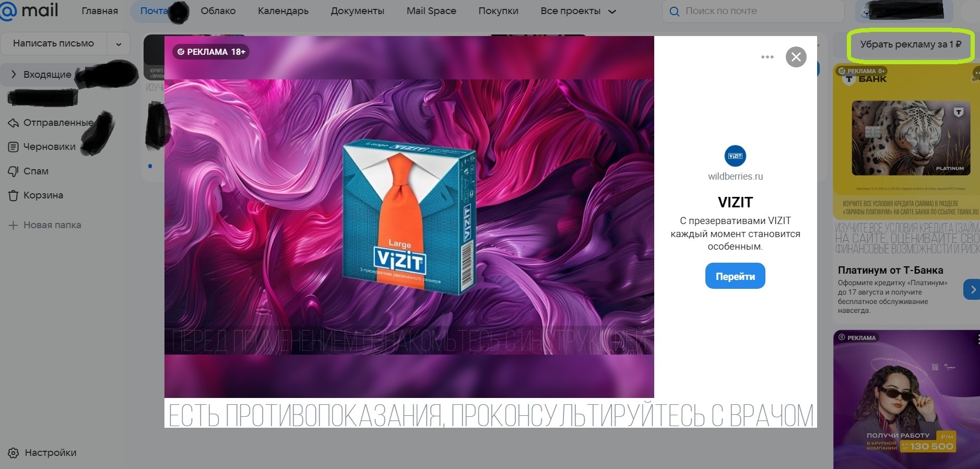Click the Отправленные arrow icon
980x469 pixels.
point(13,123)
